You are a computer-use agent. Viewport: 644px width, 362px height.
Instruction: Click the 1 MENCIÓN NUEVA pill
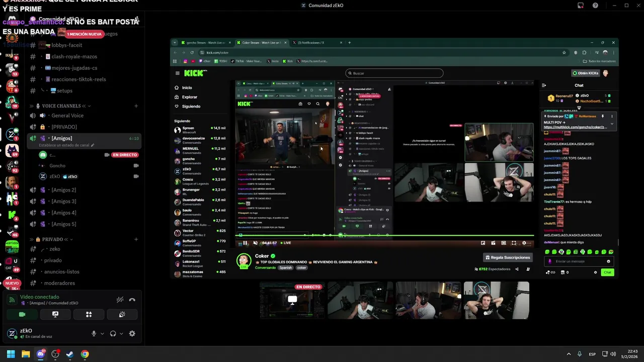click(85, 34)
